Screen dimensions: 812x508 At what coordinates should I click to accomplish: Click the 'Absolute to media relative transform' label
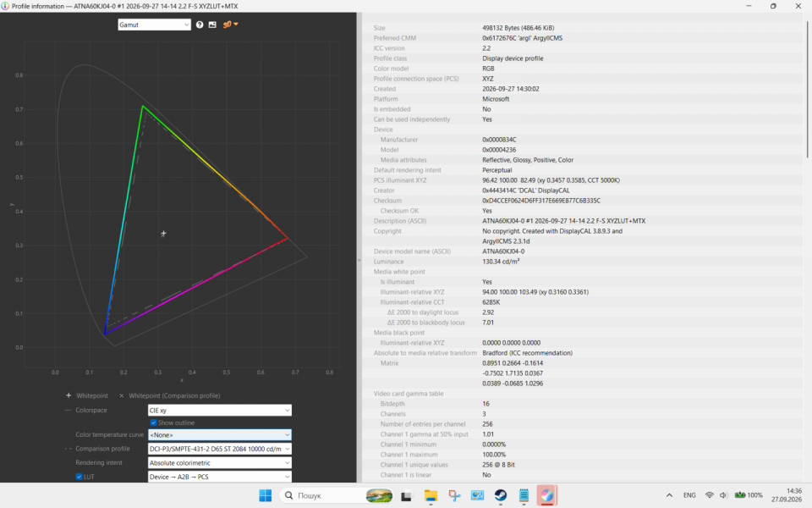pos(425,352)
